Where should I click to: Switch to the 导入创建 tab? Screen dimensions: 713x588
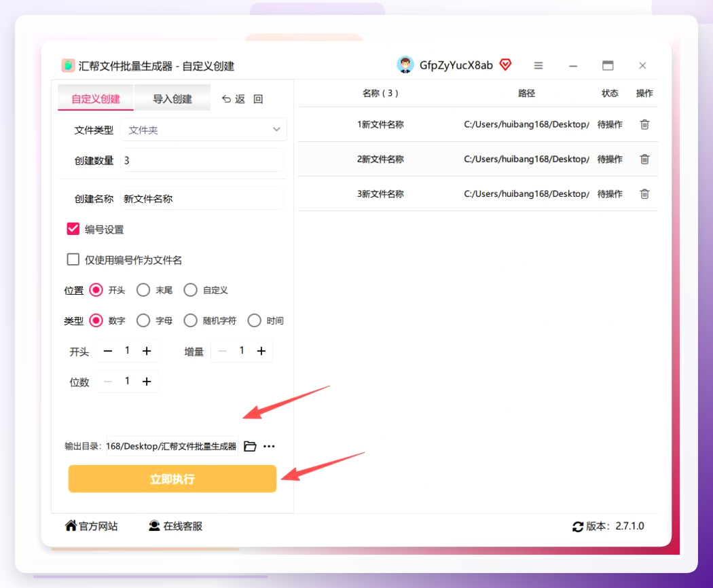172,98
